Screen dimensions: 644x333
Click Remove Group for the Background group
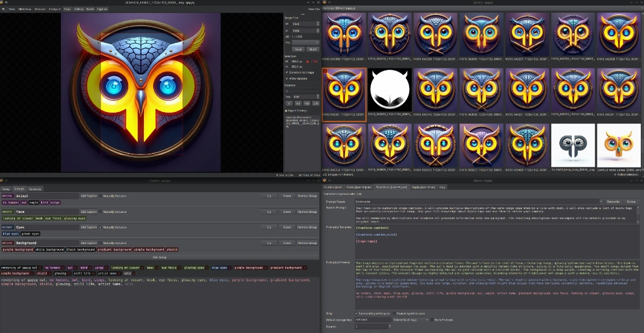pyautogui.click(x=307, y=243)
